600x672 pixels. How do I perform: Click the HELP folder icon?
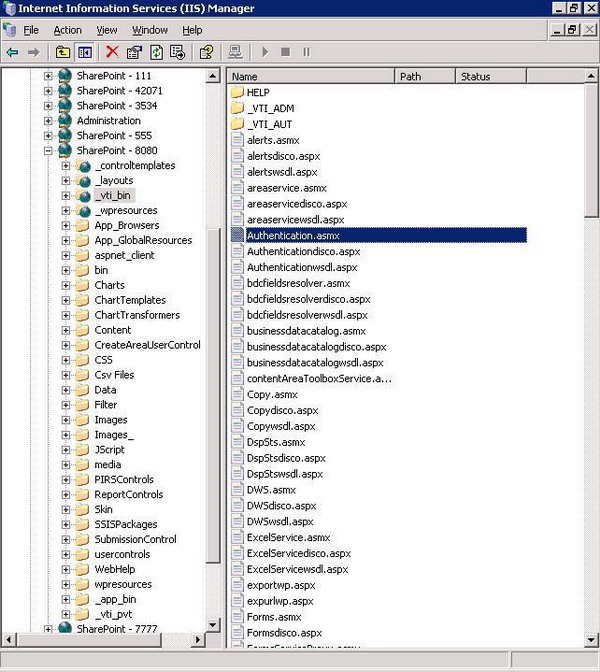[237, 92]
